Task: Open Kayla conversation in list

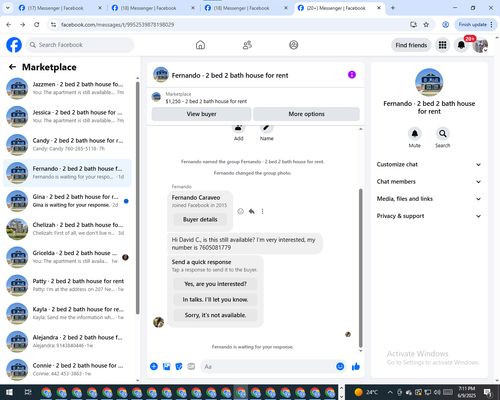Action: pyautogui.click(x=67, y=313)
